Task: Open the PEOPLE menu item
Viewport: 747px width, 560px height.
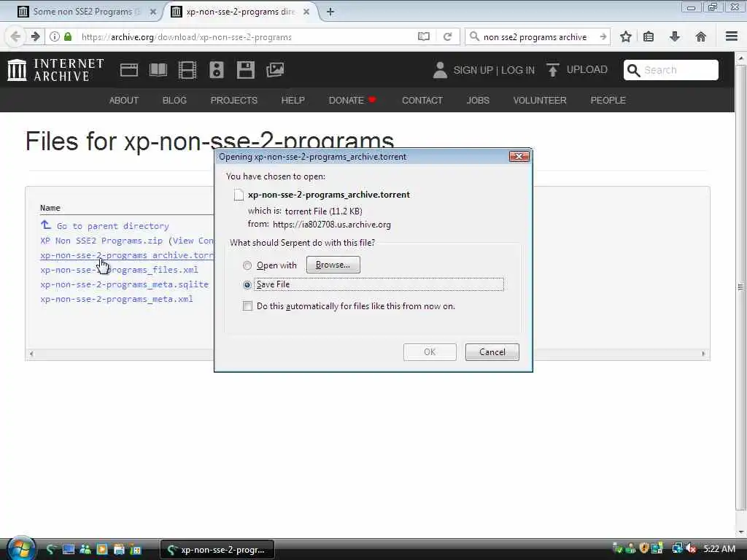Action: tap(608, 101)
